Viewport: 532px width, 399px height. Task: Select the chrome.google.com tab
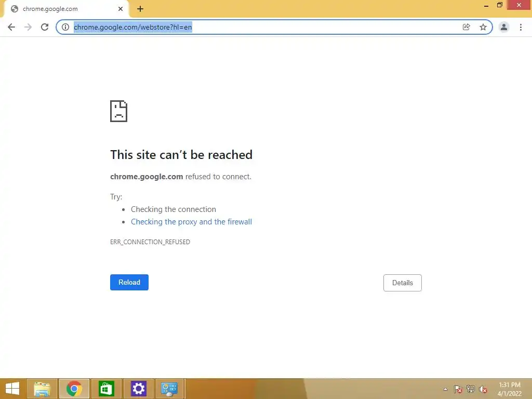click(x=66, y=9)
